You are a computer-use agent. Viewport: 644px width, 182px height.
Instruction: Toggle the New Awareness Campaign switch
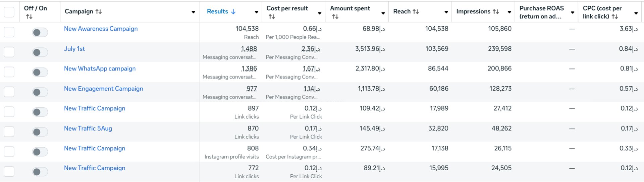click(x=40, y=33)
